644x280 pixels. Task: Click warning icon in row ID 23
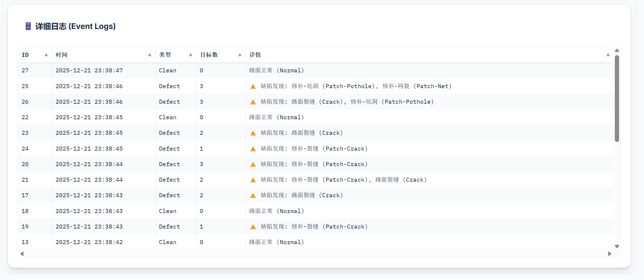tap(253, 133)
